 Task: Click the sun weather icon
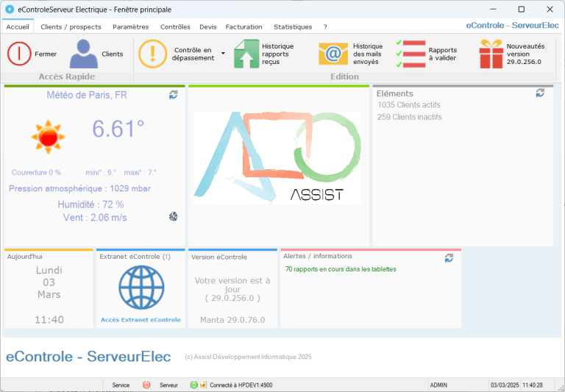tap(48, 137)
